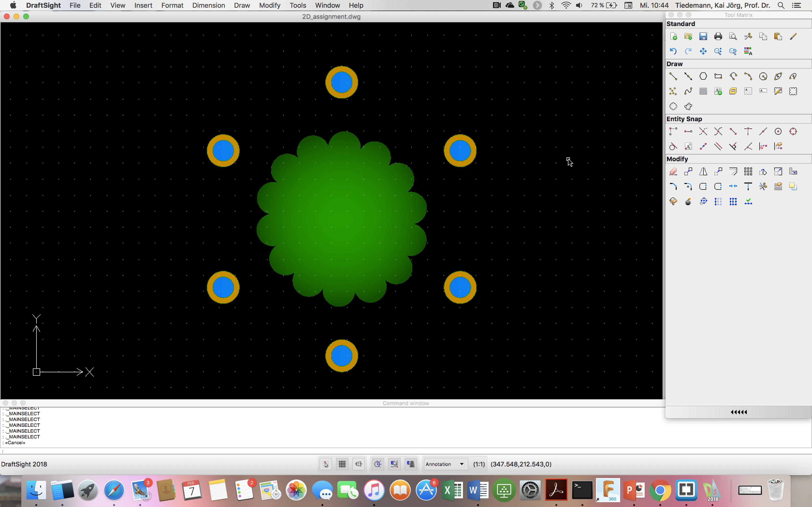Click the Save floppy disk icon

tap(703, 36)
